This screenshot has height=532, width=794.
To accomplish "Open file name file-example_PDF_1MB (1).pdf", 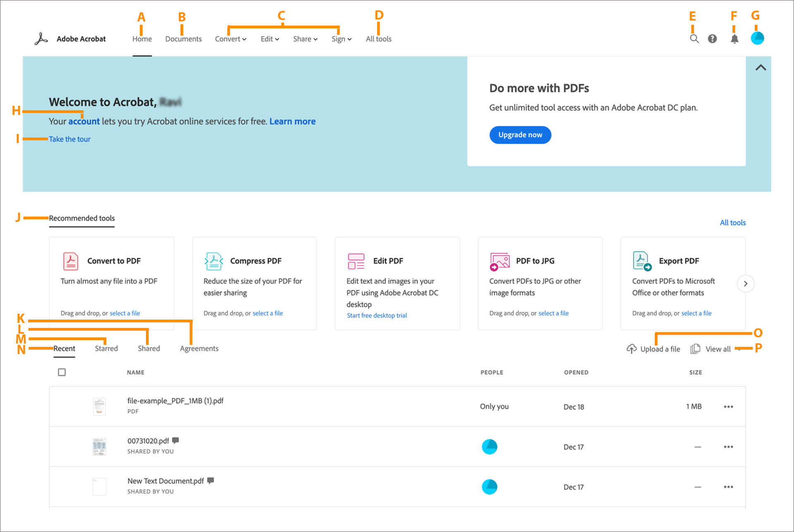I will [x=175, y=401].
